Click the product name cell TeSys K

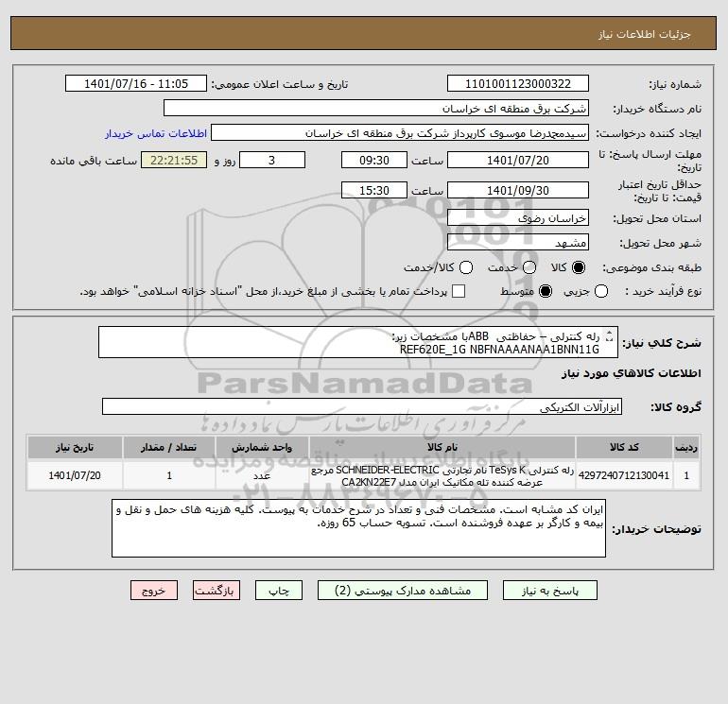(x=442, y=475)
